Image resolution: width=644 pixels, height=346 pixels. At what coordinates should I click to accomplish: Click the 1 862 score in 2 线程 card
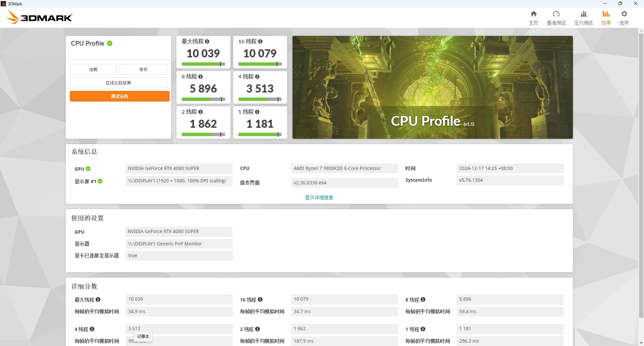click(x=203, y=124)
